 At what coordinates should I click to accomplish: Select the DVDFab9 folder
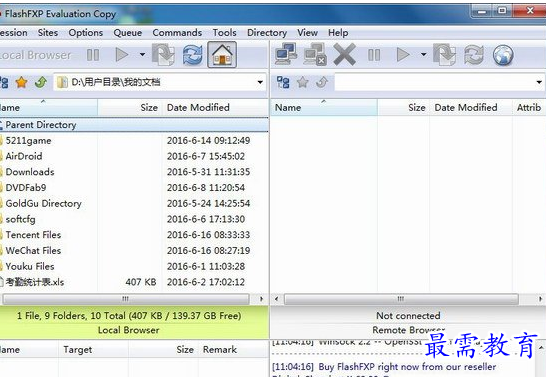click(26, 188)
